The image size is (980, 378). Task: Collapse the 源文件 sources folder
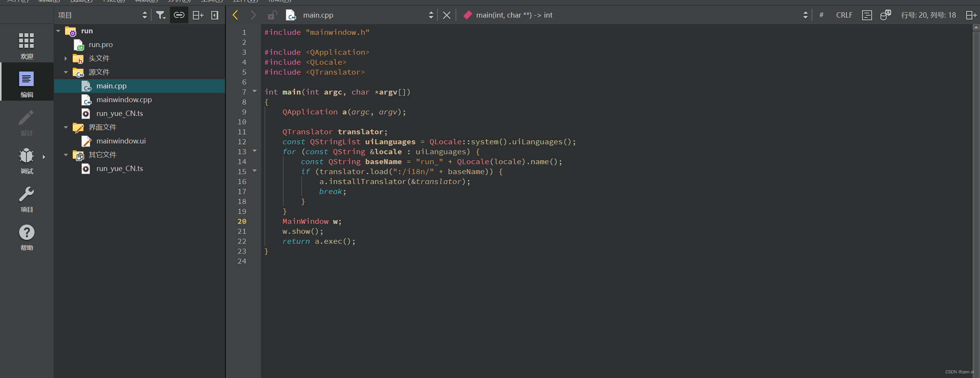click(66, 72)
